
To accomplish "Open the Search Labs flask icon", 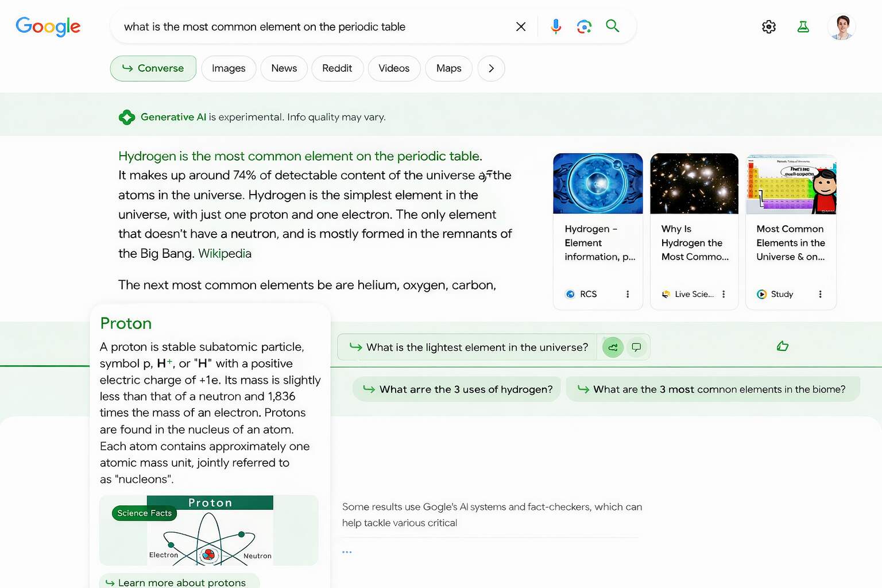I will [x=803, y=26].
